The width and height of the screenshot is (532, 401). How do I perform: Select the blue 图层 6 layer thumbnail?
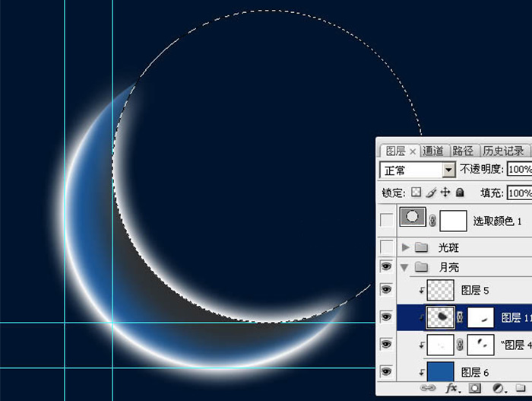pos(441,371)
